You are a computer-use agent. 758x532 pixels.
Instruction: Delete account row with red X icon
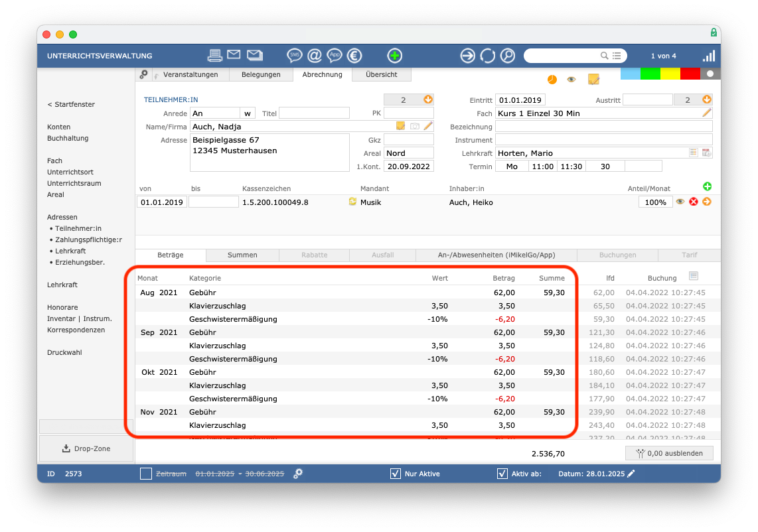coord(694,202)
